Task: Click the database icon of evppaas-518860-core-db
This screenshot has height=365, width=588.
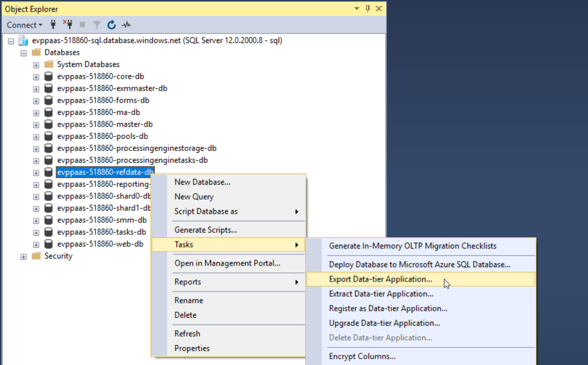Action: tap(48, 76)
